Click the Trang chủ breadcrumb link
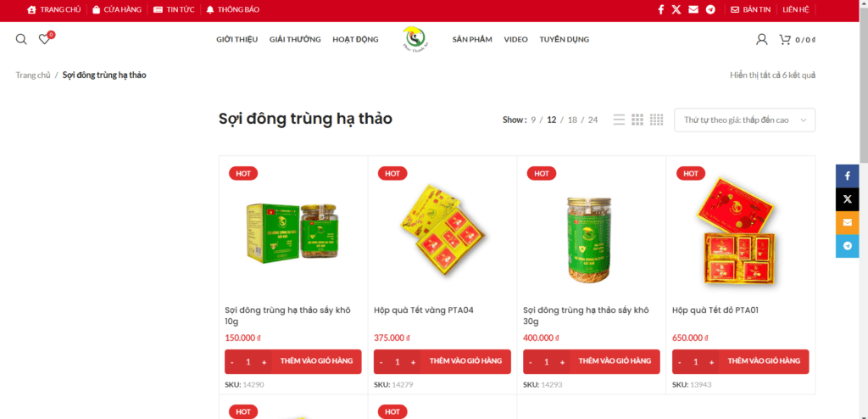The height and width of the screenshot is (419, 868). 33,75
